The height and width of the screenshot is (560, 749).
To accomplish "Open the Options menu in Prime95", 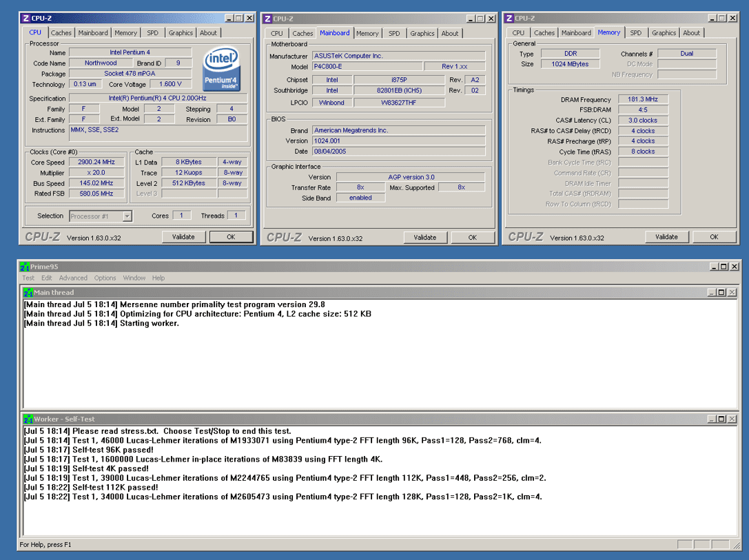I will [105, 278].
